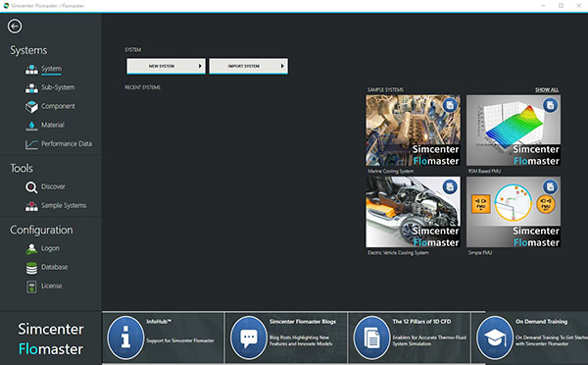Click the Simple FMU caption

click(x=480, y=253)
